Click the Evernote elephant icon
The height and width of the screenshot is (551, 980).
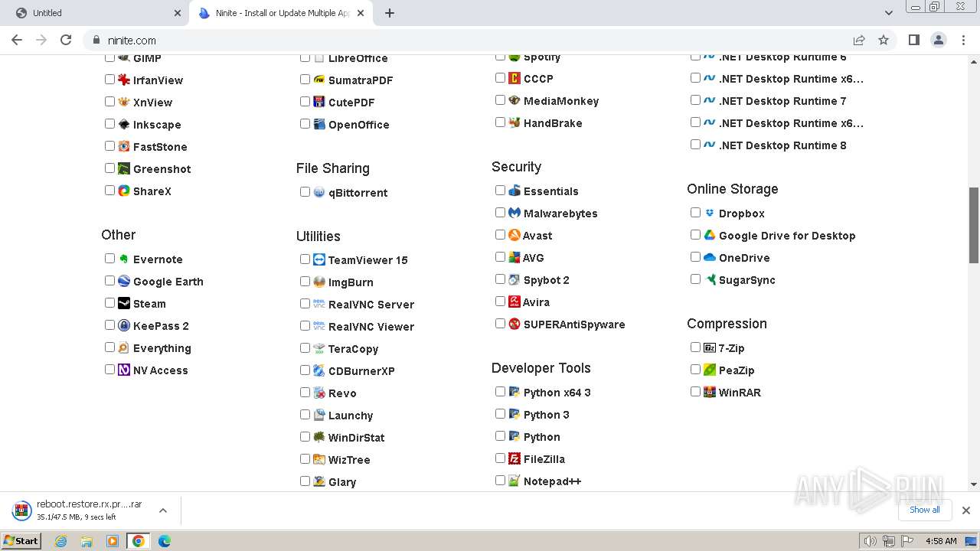pos(124,259)
